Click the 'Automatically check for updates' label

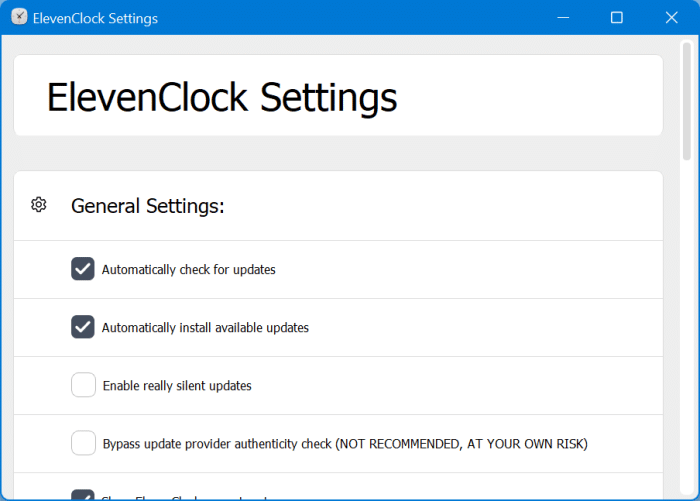(x=188, y=270)
